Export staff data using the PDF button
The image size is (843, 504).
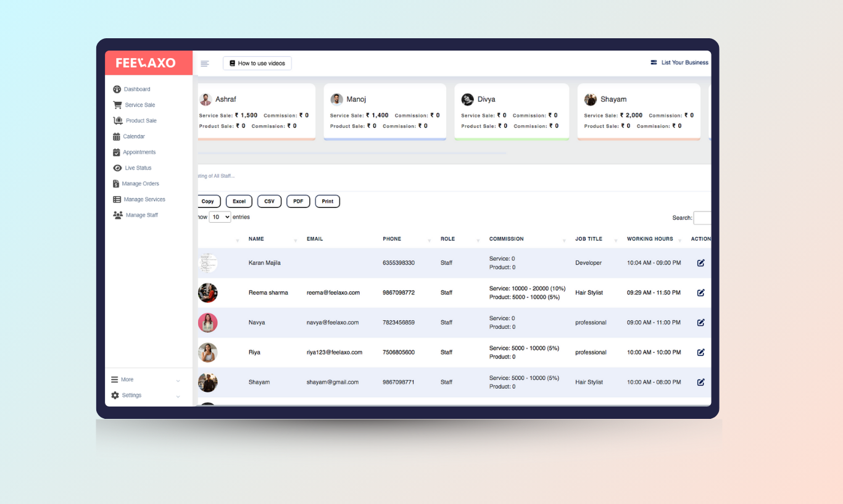tap(298, 201)
